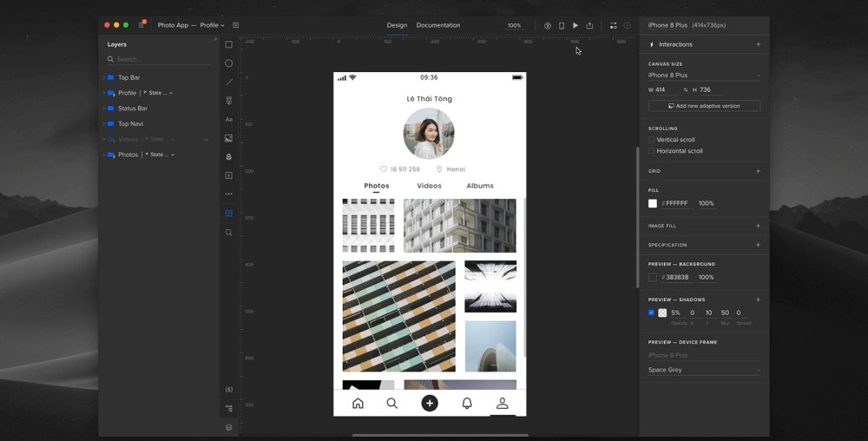This screenshot has height=441, width=868.
Task: Open the Design System Libraries grid icon
Action: 228,213
